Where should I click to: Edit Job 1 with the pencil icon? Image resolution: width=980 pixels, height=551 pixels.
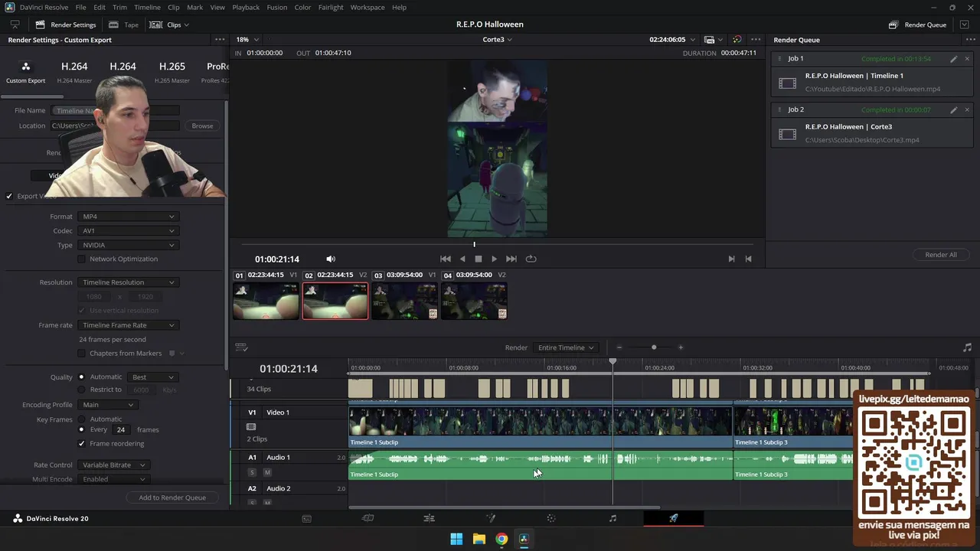tap(953, 59)
